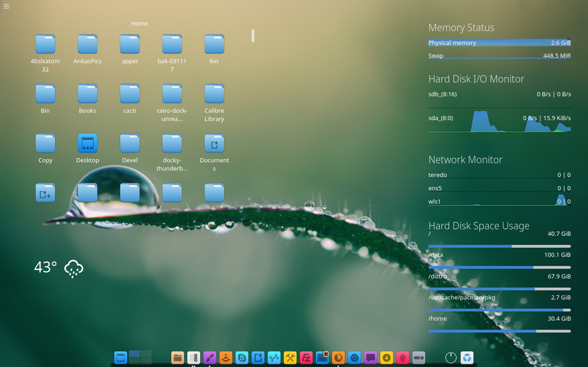588x367 pixels.
Task: Open the Books folder
Action: [x=87, y=94]
